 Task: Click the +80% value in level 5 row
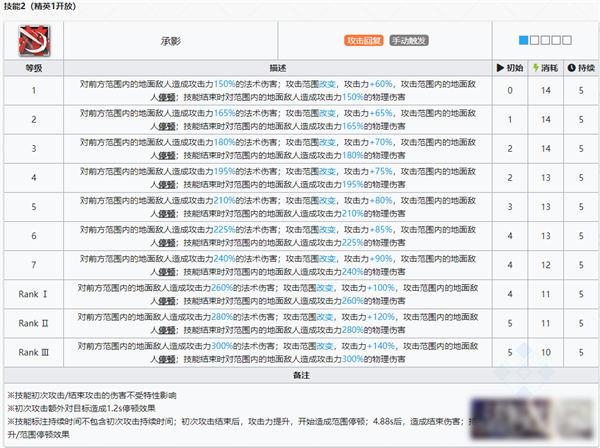click(381, 200)
